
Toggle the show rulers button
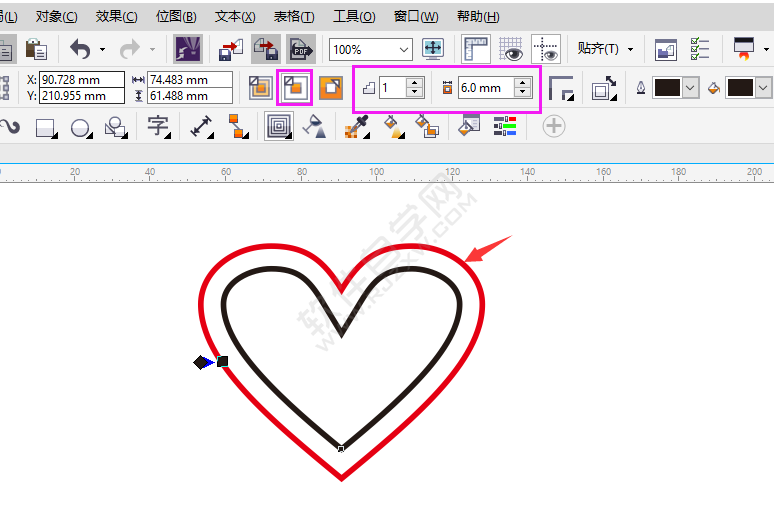[476, 49]
